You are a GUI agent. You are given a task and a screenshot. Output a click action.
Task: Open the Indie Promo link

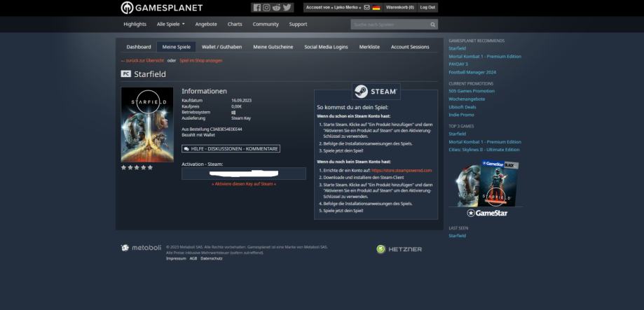point(461,115)
